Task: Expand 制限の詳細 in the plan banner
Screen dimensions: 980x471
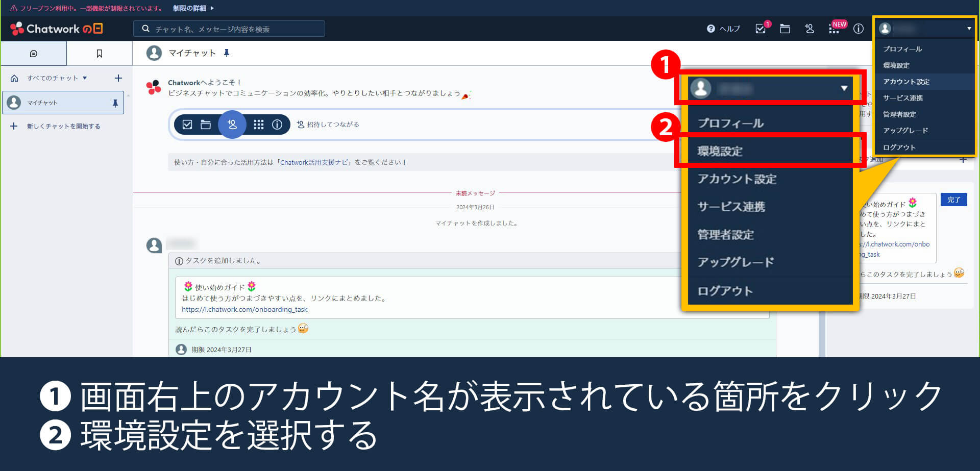Action: point(193,8)
